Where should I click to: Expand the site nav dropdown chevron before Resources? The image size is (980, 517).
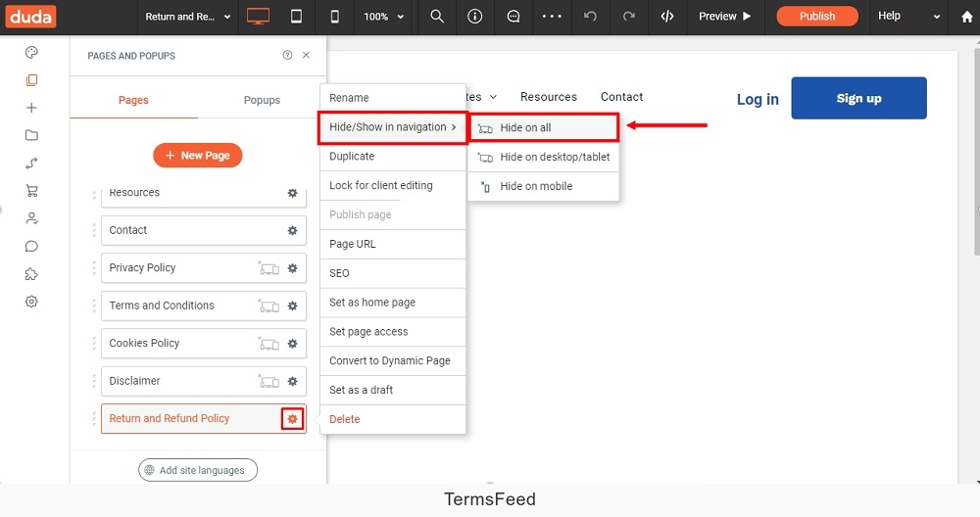tap(493, 97)
